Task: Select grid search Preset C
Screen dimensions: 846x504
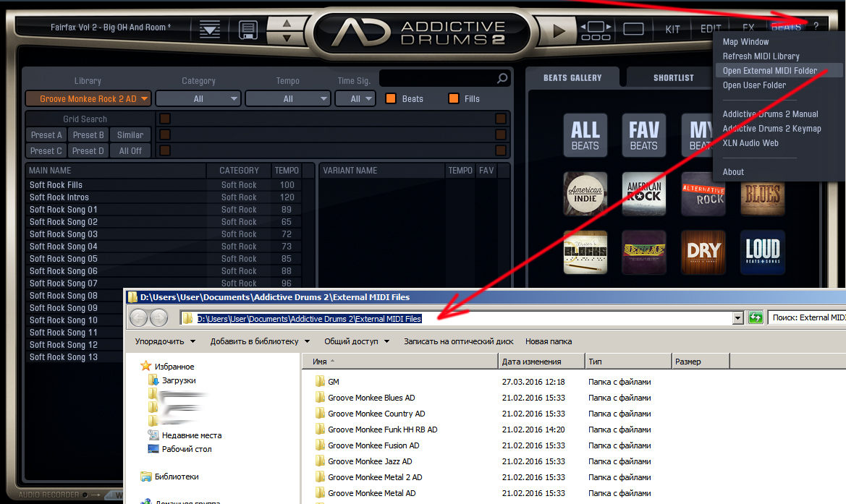Action: pos(46,151)
